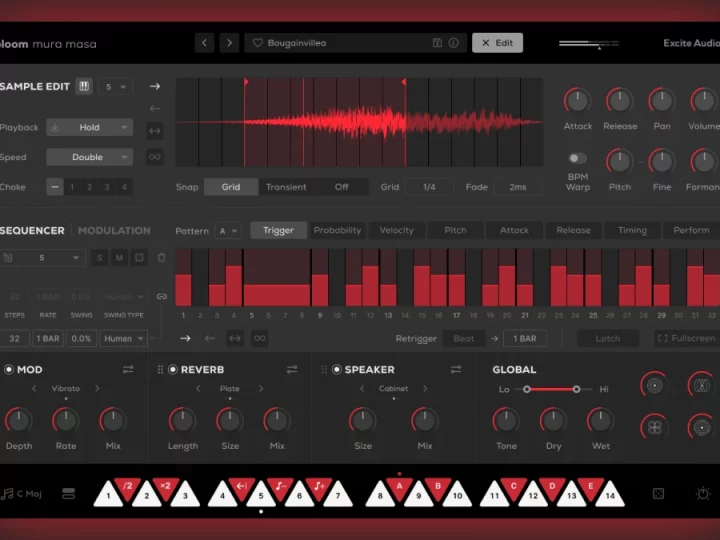The image size is (720, 540).
Task: Open the Sample Edit slot 5 dropdown
Action: (115, 87)
